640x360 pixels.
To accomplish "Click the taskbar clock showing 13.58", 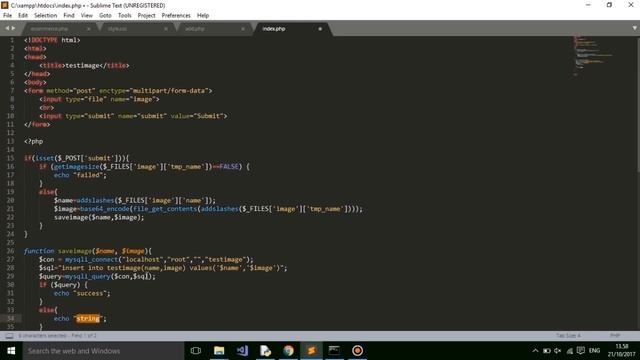I will tap(621, 351).
